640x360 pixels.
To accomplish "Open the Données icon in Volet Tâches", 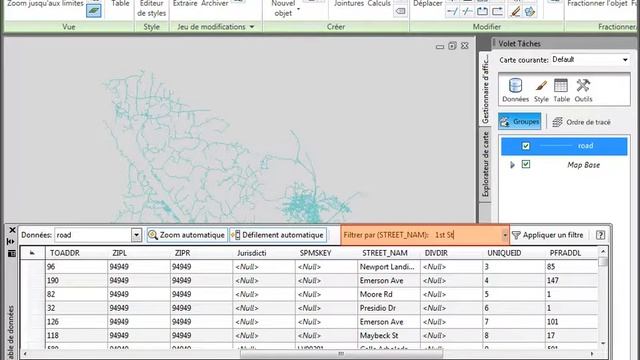I will [515, 90].
